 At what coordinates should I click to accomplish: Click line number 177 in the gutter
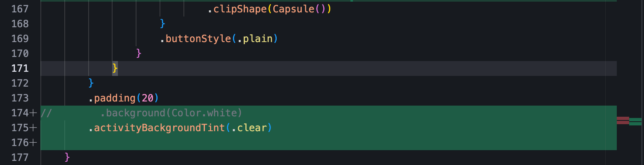point(20,158)
